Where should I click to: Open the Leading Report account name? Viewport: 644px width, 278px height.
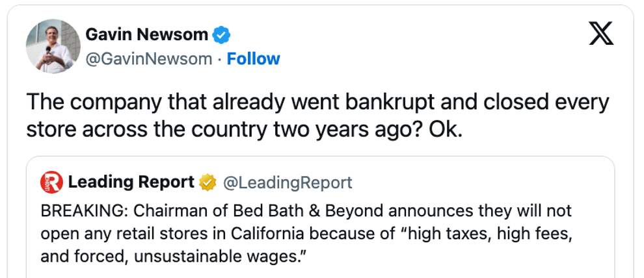[x=131, y=183]
